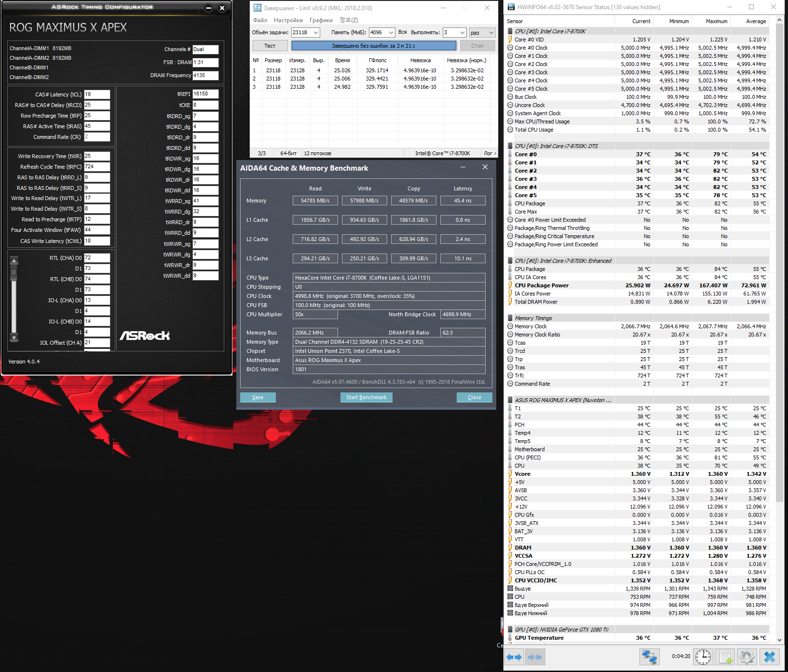Click LinX Тест button

(270, 46)
